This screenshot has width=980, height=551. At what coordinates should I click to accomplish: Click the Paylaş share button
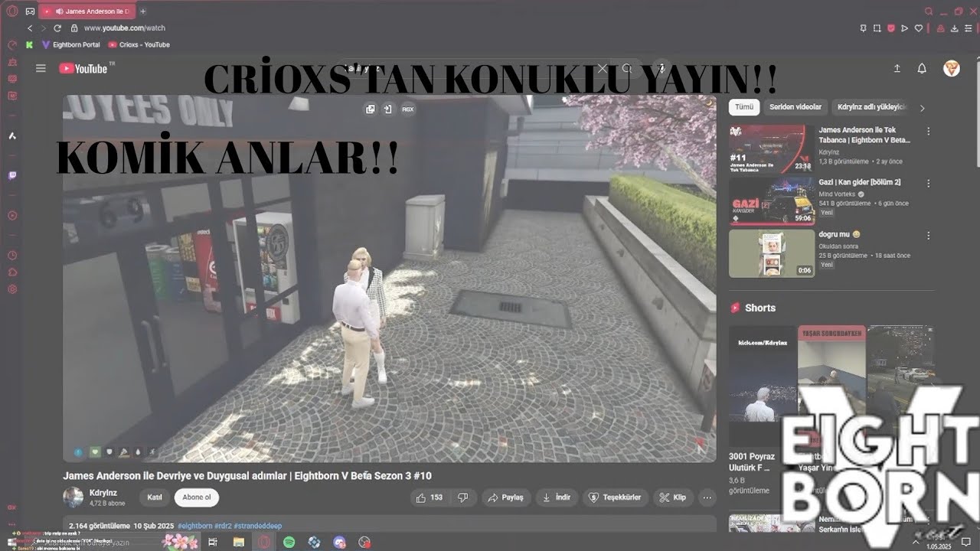505,497
